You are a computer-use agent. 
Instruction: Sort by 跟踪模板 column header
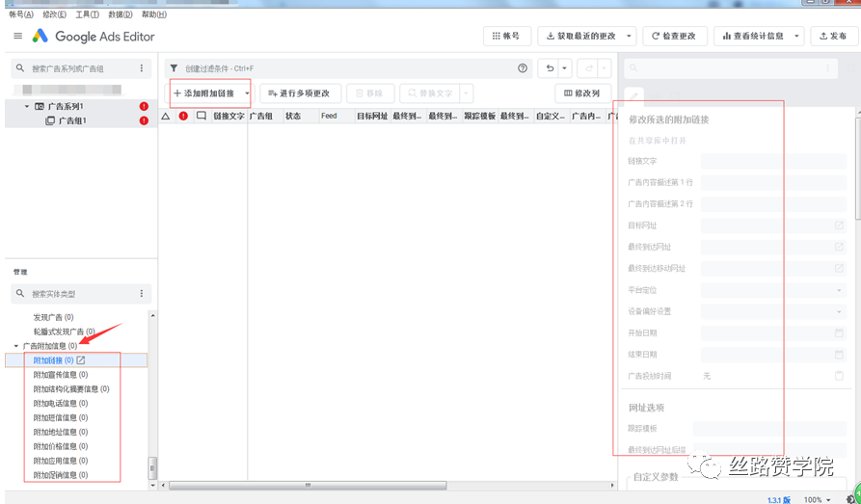coord(480,116)
